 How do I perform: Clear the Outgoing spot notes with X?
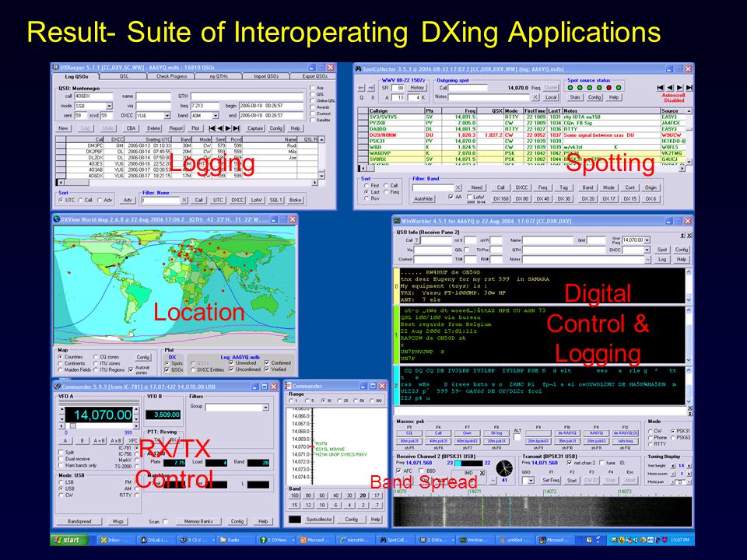pyautogui.click(x=535, y=97)
